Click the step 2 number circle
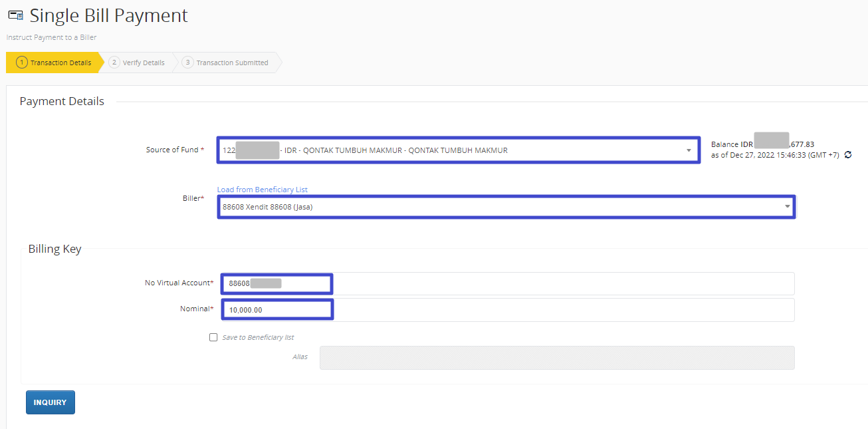This screenshot has height=429, width=868. [114, 63]
